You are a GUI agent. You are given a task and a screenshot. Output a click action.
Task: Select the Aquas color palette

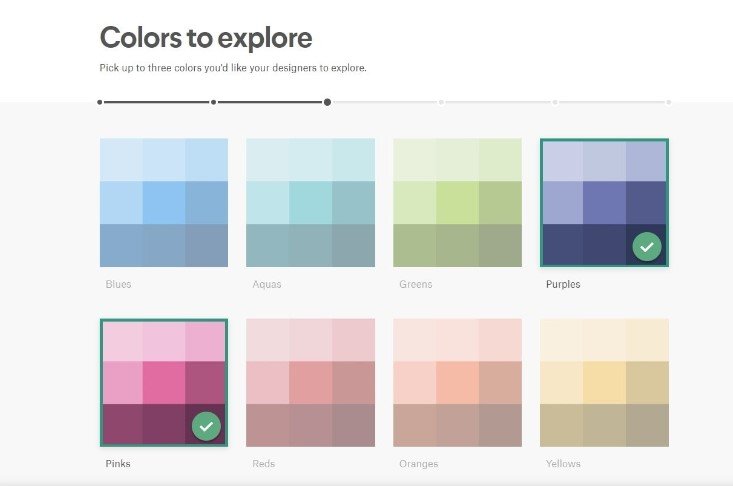310,203
